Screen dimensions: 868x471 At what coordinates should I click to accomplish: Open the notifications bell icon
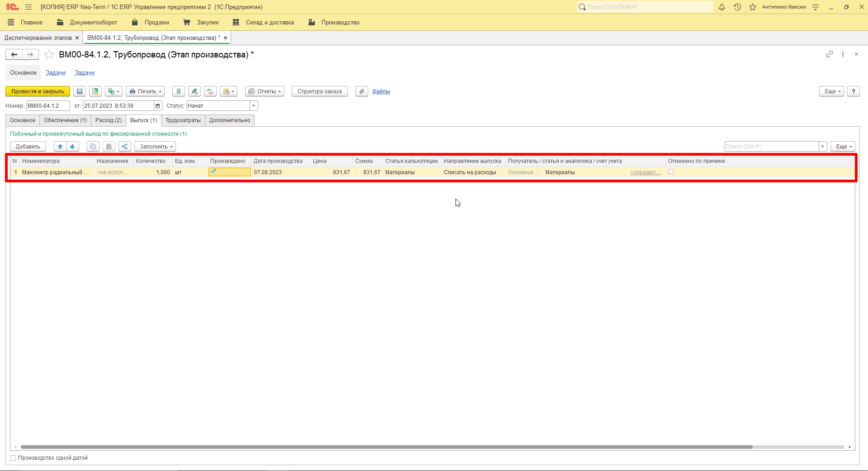tap(722, 7)
